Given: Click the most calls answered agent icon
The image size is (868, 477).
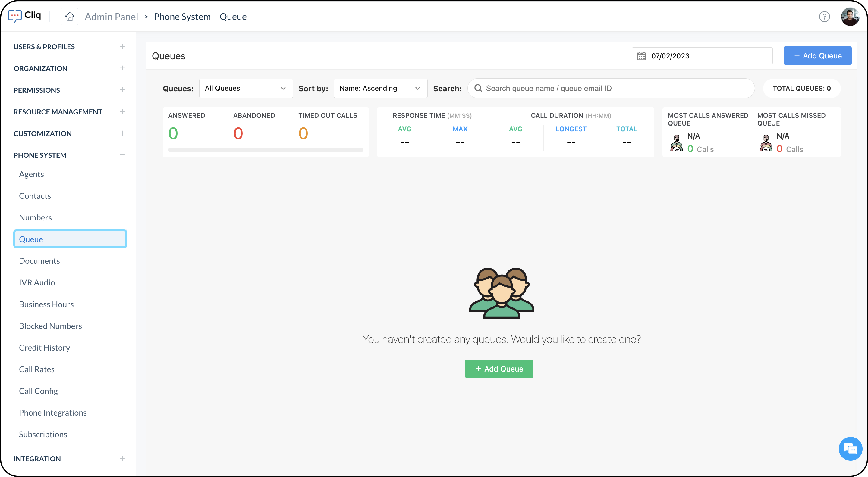Looking at the screenshot, I should [676, 143].
